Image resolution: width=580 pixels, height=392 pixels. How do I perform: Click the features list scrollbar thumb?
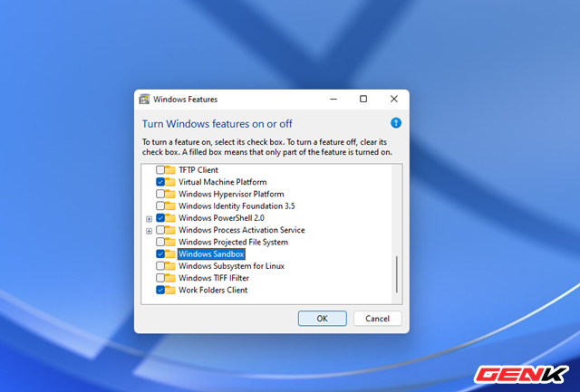point(397,274)
